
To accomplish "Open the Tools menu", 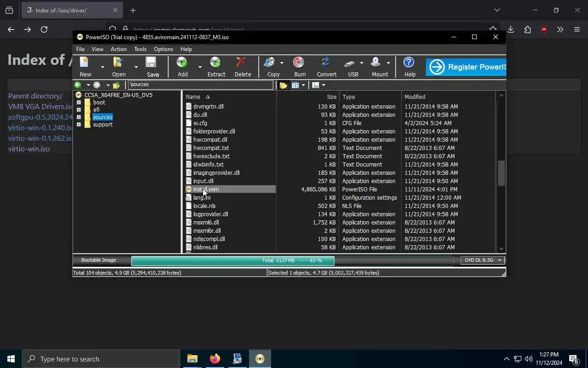I will [140, 49].
